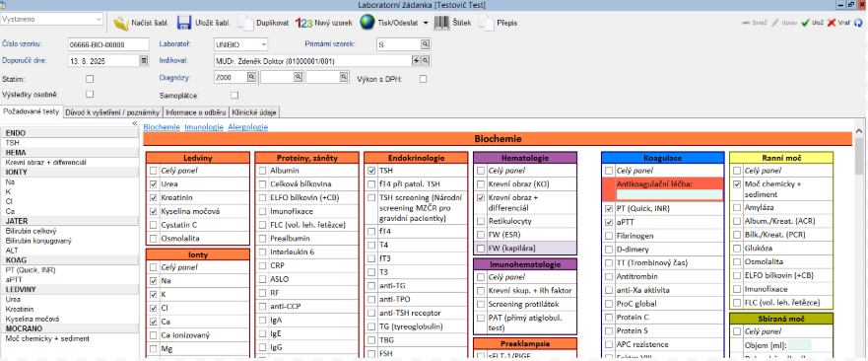
Task: Jump to Imunologie section link
Action: click(204, 127)
